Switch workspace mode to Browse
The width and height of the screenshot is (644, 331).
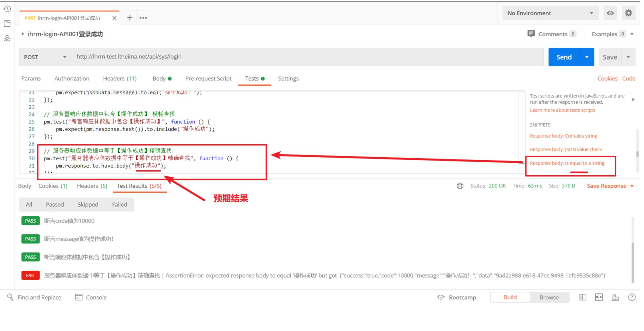(x=549, y=297)
